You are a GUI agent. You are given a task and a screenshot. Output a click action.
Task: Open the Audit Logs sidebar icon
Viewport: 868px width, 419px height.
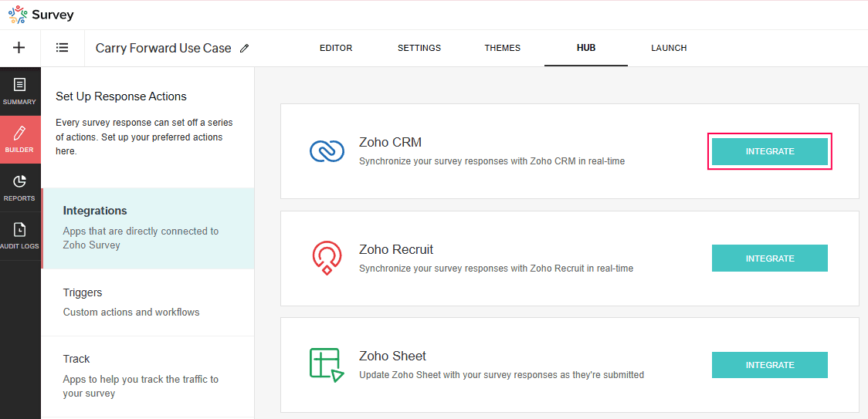click(x=19, y=235)
